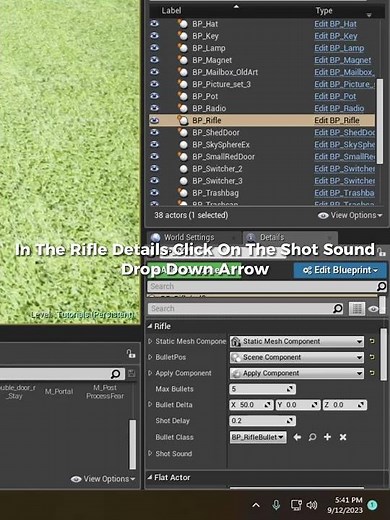Open the Edit BP_Magnet link
The image size is (390, 520).
343,60
